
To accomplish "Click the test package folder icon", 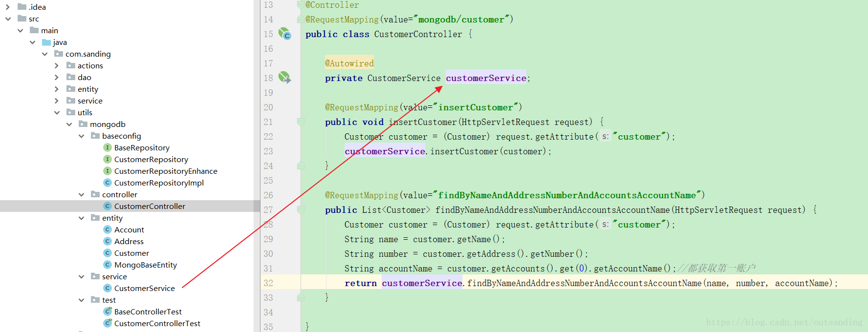I will coord(95,300).
